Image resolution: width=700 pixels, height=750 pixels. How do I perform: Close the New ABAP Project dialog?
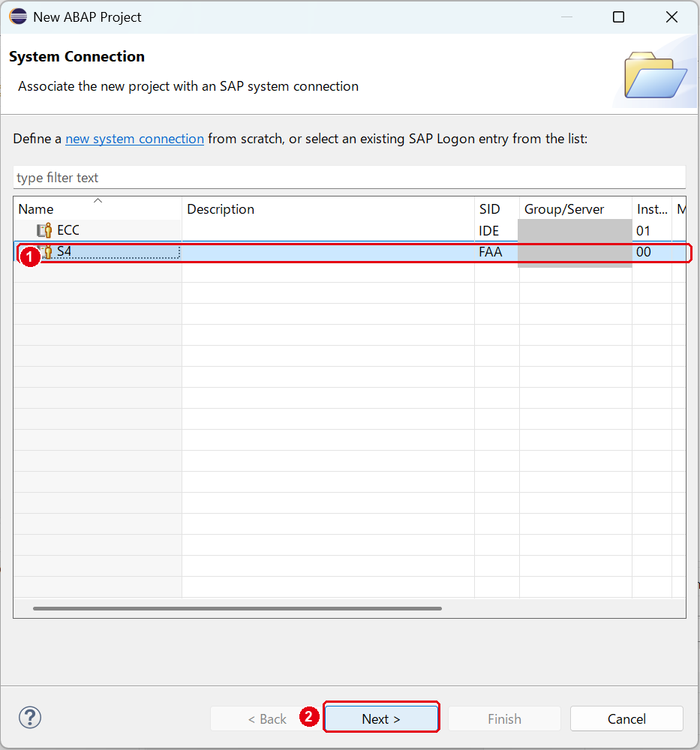click(x=671, y=17)
